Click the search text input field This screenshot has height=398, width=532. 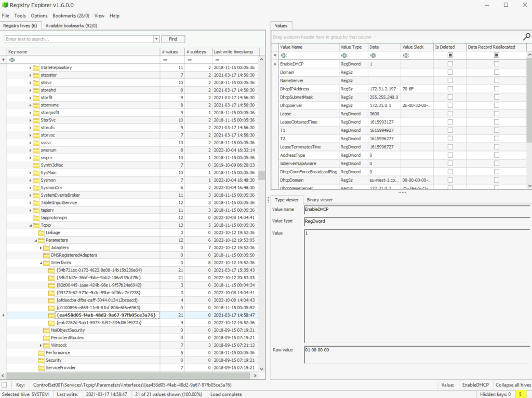click(79, 39)
